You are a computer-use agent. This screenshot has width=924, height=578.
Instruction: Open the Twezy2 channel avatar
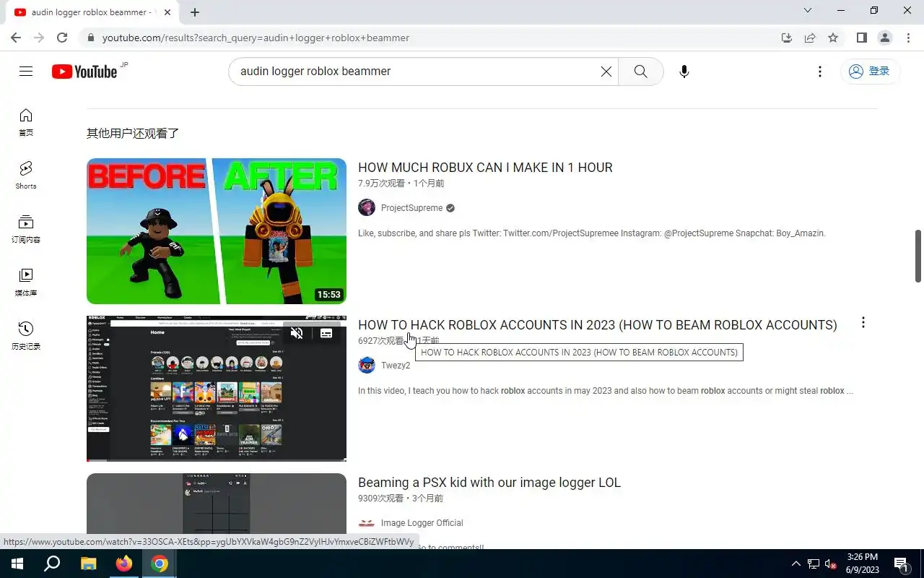pos(367,366)
